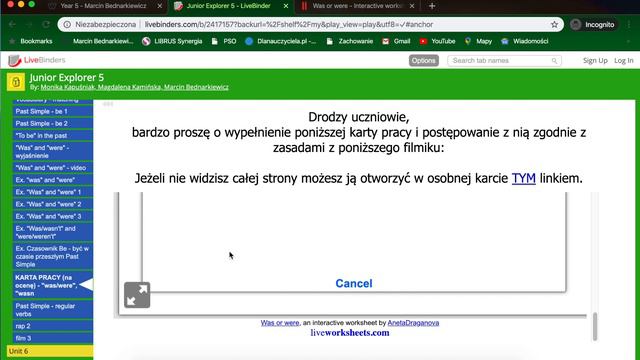Image resolution: width=640 pixels, height=360 pixels.
Task: Click the Search tab names field
Action: click(x=504, y=60)
